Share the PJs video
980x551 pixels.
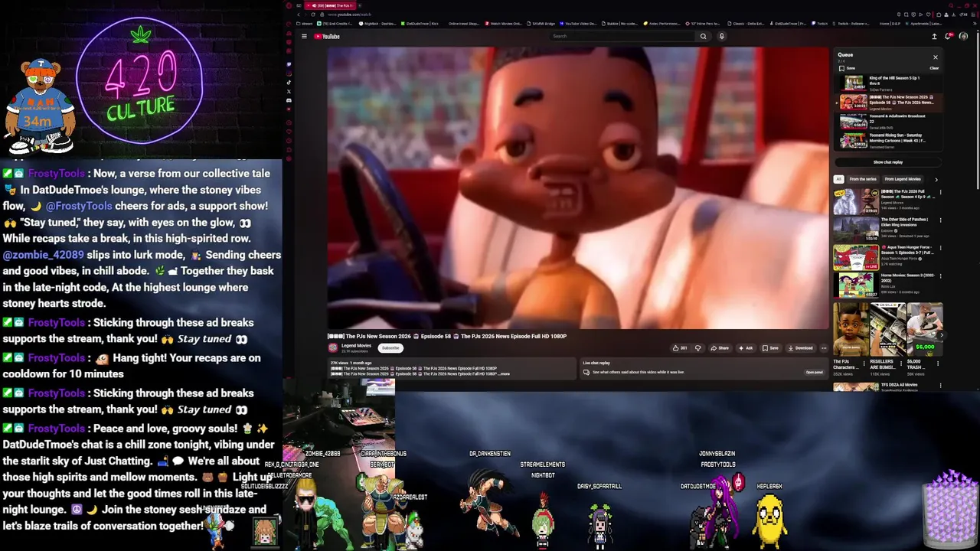[720, 348]
